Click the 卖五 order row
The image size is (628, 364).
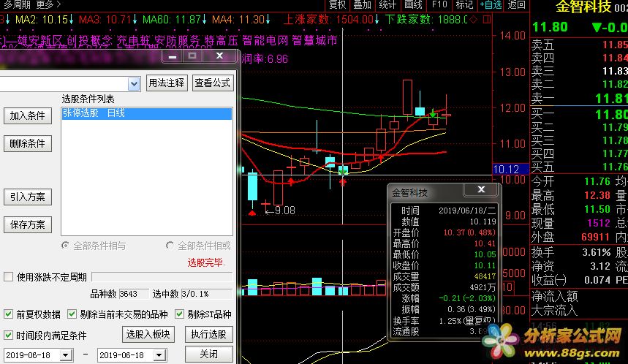(x=579, y=45)
